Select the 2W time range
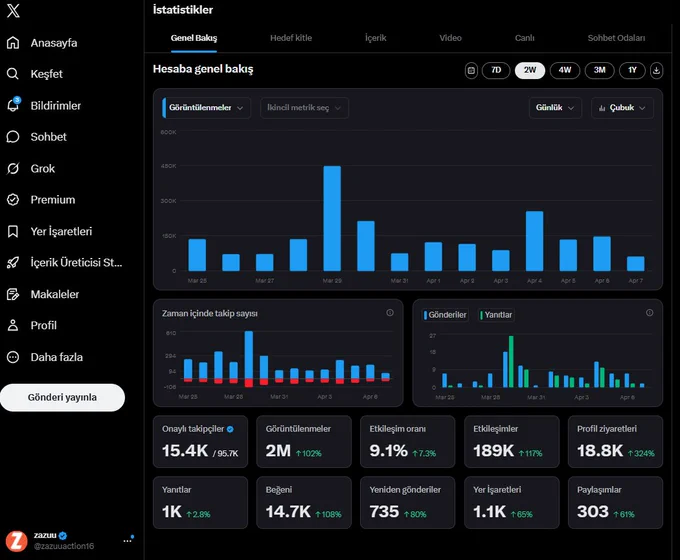Screen dimensions: 680x560 click(x=530, y=70)
